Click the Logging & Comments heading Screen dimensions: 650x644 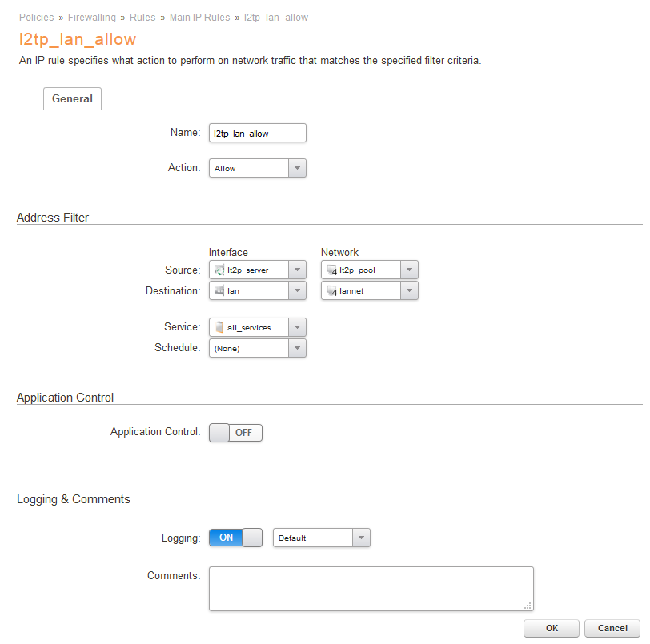pos(74,499)
